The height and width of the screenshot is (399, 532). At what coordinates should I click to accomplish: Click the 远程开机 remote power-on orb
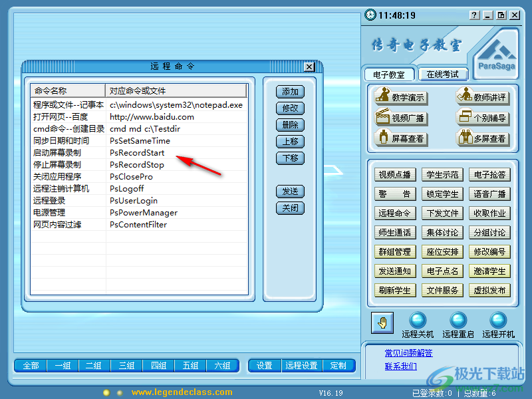[x=498, y=321]
